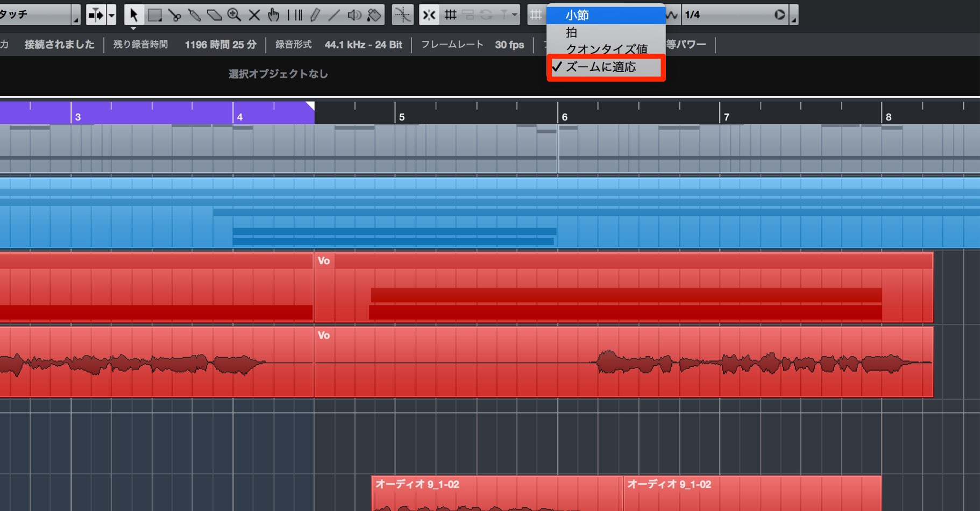Select the Range Selection tool
Screen dimensions: 980x511
(155, 15)
